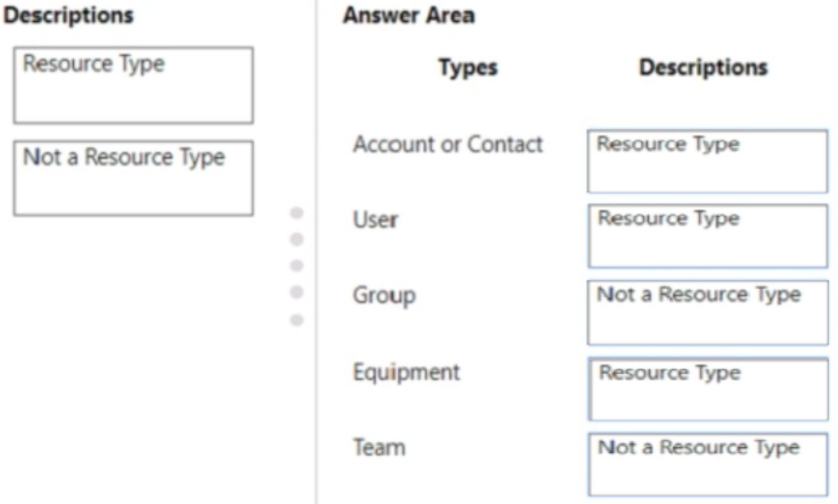Click the Equipment type label
Image resolution: width=838 pixels, height=504 pixels.
pyautogui.click(x=406, y=373)
